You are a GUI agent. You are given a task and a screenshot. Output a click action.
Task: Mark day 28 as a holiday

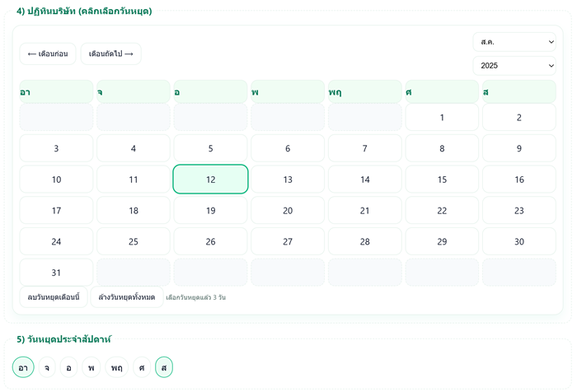click(x=365, y=241)
